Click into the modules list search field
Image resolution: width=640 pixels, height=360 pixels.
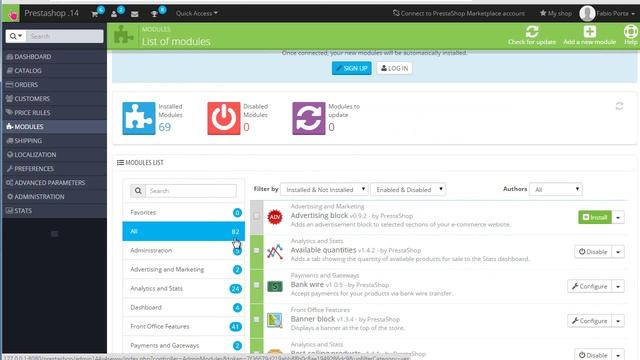pos(191,191)
